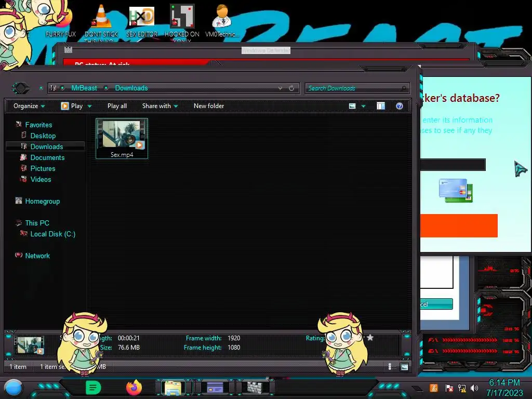532x399 pixels.
Task: Show hidden tray icons
Action: click(x=418, y=389)
